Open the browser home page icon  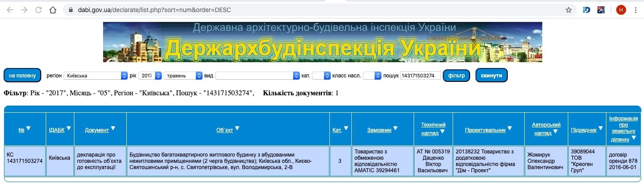point(53,9)
